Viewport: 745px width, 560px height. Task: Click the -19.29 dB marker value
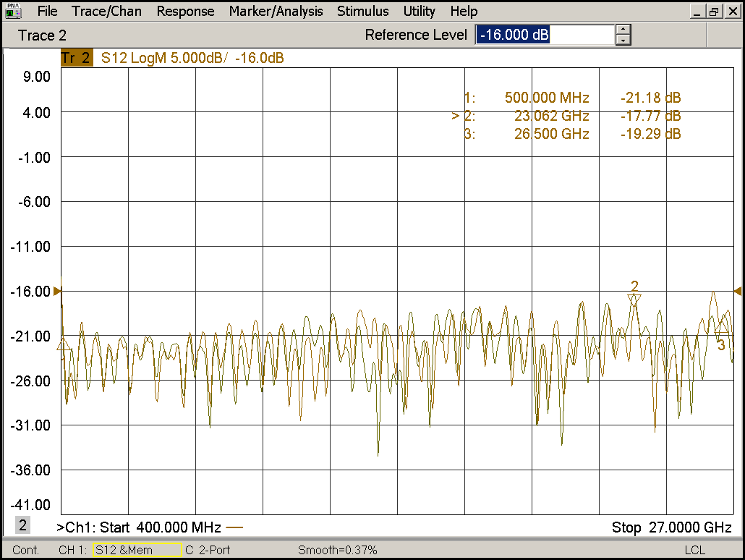pyautogui.click(x=650, y=134)
